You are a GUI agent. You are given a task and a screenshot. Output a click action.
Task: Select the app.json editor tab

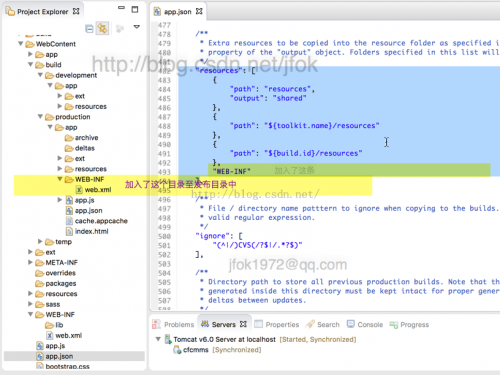(x=178, y=12)
